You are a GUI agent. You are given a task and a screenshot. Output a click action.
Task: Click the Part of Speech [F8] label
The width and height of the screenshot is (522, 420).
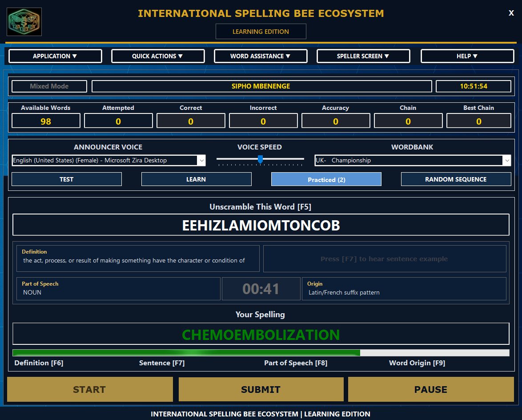[x=296, y=363]
